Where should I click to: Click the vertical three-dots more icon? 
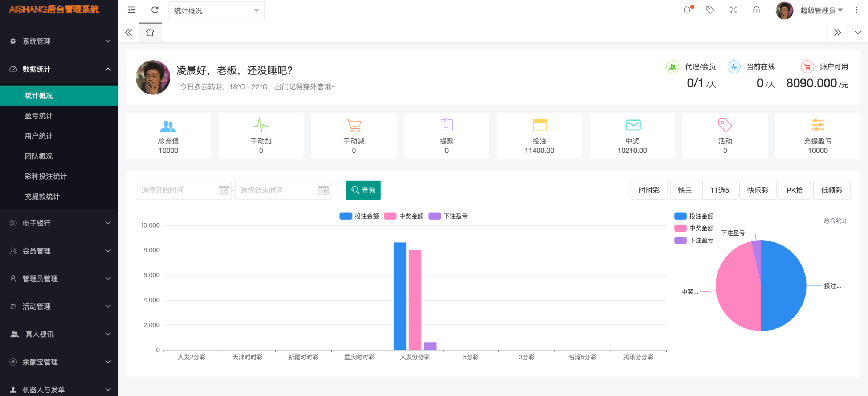[x=856, y=10]
